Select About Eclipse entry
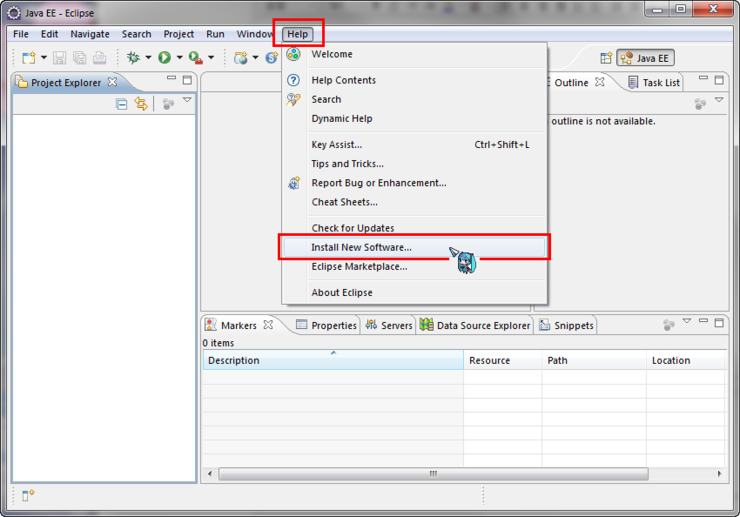 414,293
